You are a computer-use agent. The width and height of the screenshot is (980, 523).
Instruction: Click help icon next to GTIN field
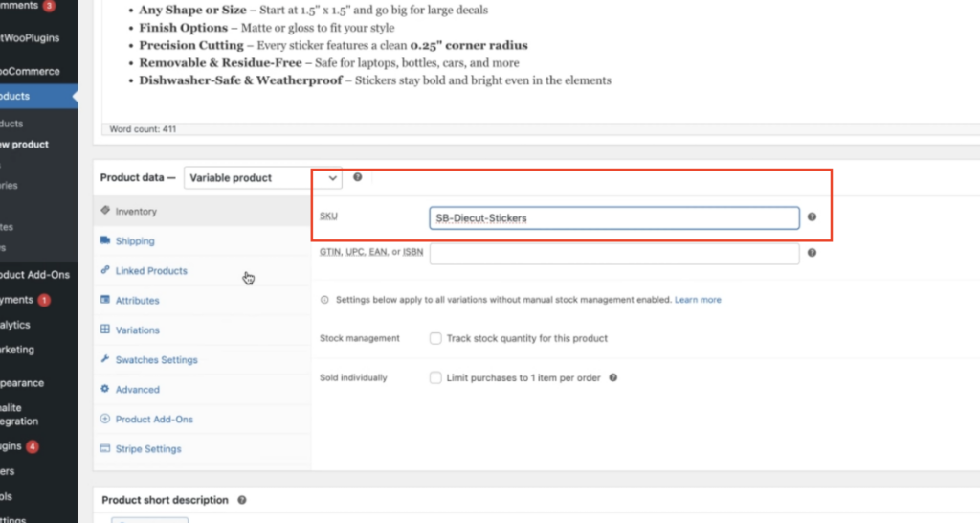pos(812,253)
